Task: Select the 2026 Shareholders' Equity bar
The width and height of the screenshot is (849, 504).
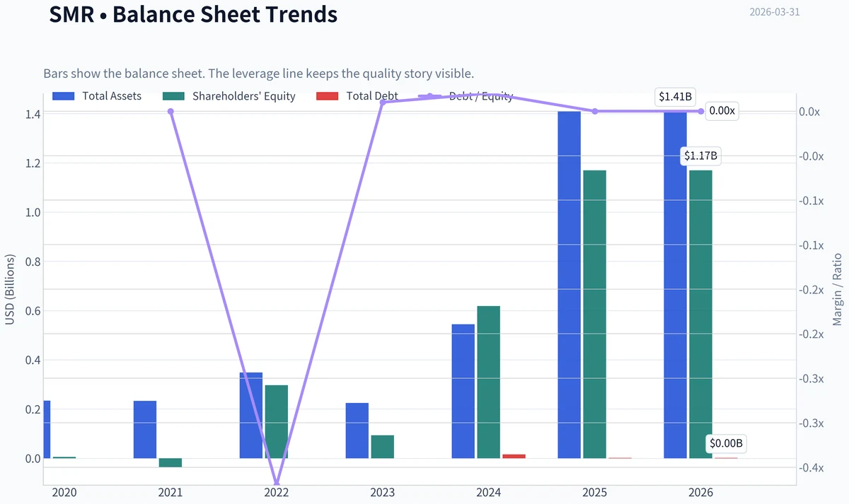Action: coord(700,315)
